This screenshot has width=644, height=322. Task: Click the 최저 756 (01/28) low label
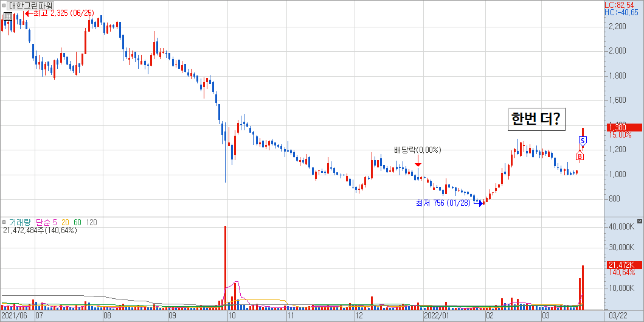(443, 203)
